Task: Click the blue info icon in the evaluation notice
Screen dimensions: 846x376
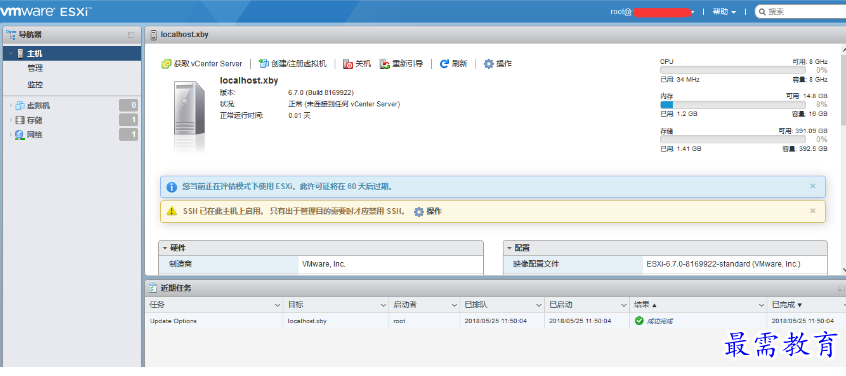Action: (172, 187)
